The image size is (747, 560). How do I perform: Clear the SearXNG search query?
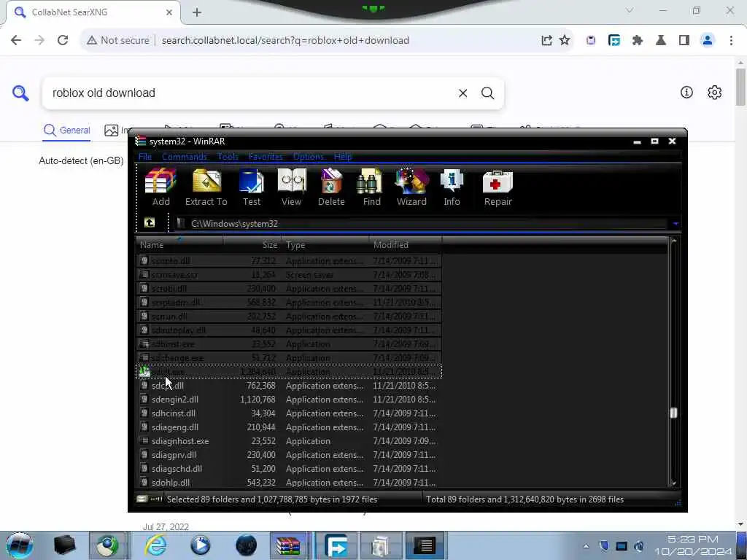[462, 93]
